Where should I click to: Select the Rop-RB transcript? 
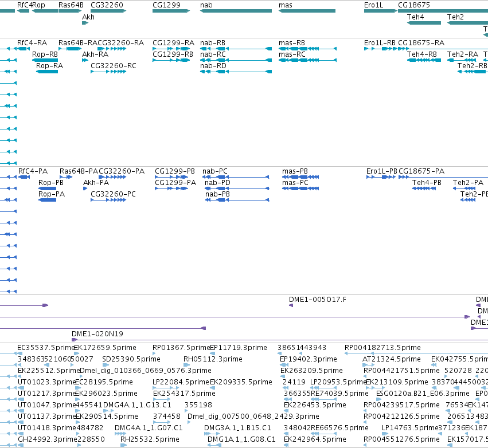click(45, 60)
